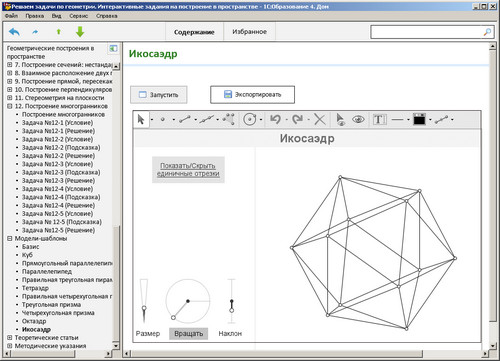This screenshot has width=500, height=361.
Task: Open dropdown next to pointer tool
Action: [x=152, y=119]
